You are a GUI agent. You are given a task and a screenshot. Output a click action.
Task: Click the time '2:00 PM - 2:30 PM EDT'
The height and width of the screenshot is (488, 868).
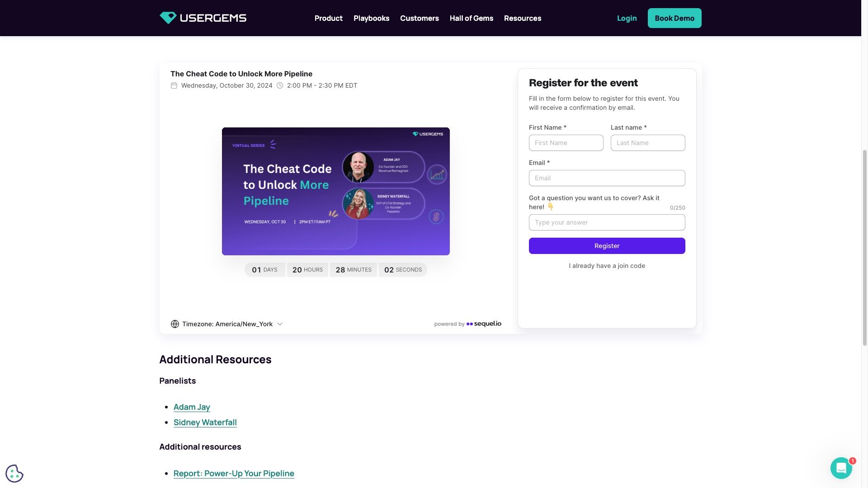point(322,85)
